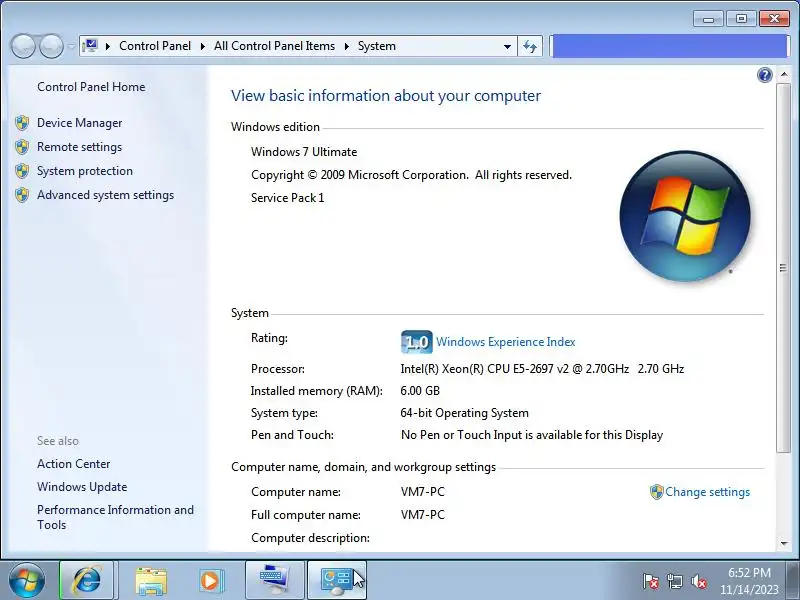Click the Advanced system settings shield icon
The height and width of the screenshot is (600, 800).
(22, 195)
